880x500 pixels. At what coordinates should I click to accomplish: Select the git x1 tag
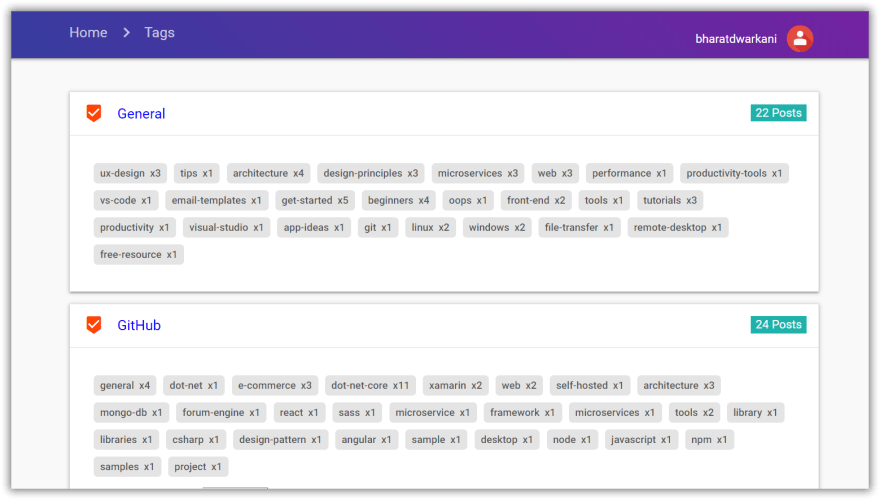[x=378, y=227]
